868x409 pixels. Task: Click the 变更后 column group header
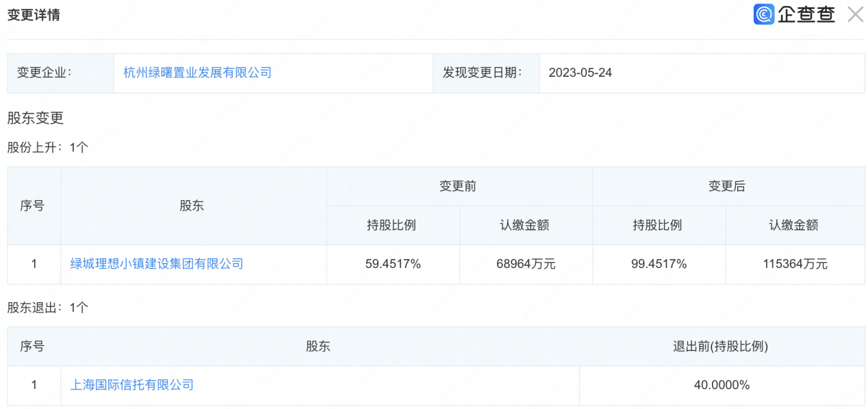click(727, 186)
